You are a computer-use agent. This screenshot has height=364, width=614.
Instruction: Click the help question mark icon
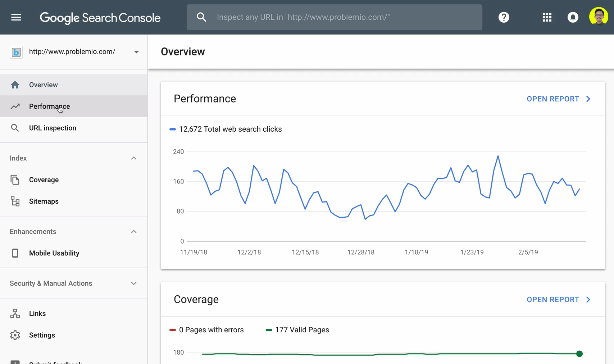tap(504, 17)
